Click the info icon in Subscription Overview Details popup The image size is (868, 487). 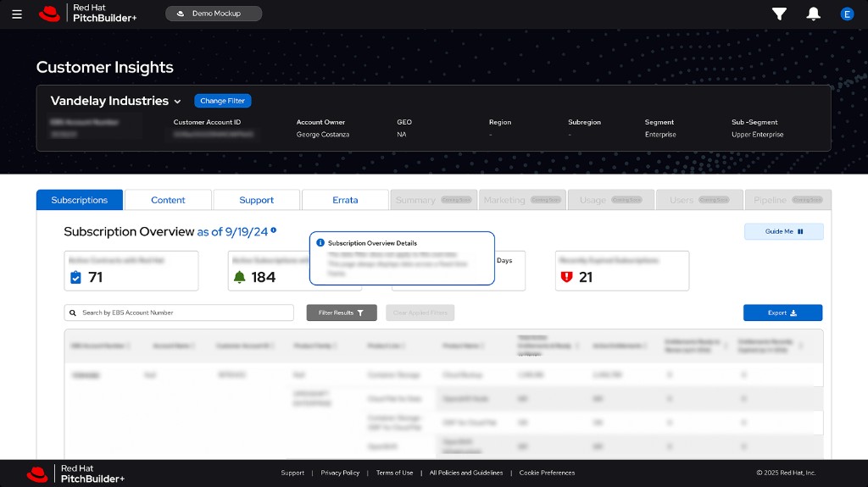[320, 242]
